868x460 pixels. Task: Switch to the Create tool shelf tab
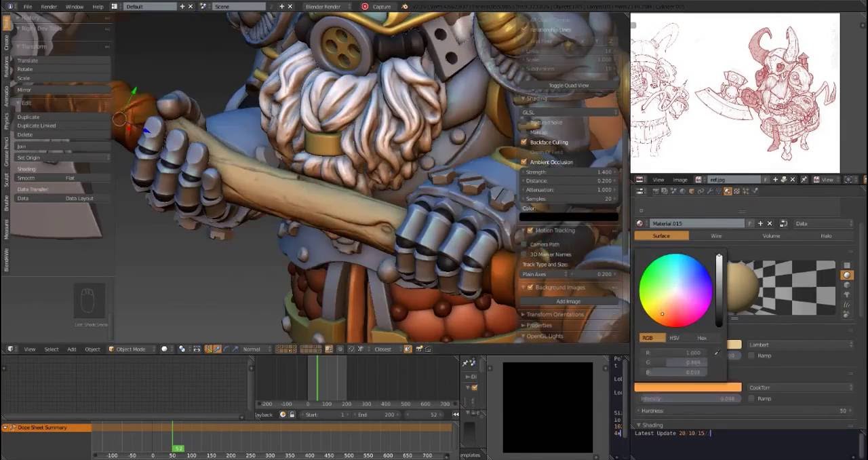[x=7, y=43]
